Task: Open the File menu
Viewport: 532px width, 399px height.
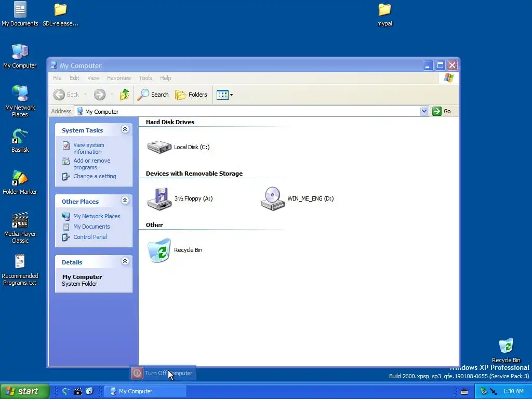Action: 57,78
